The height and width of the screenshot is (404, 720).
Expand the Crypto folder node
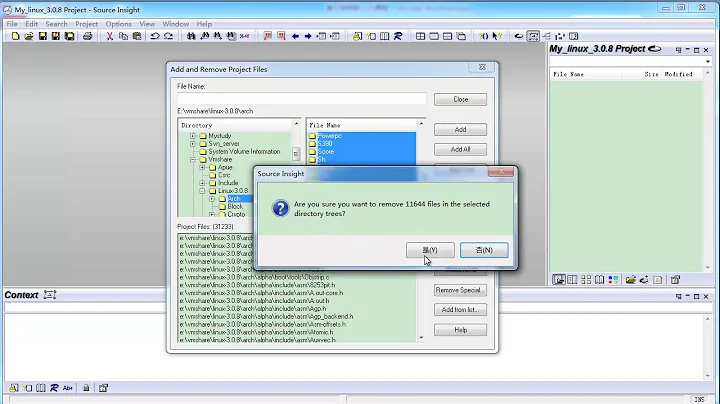coord(212,214)
